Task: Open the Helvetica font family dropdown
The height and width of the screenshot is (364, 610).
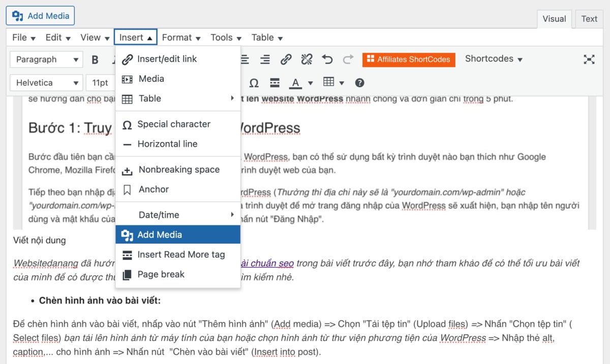Action: coord(46,83)
